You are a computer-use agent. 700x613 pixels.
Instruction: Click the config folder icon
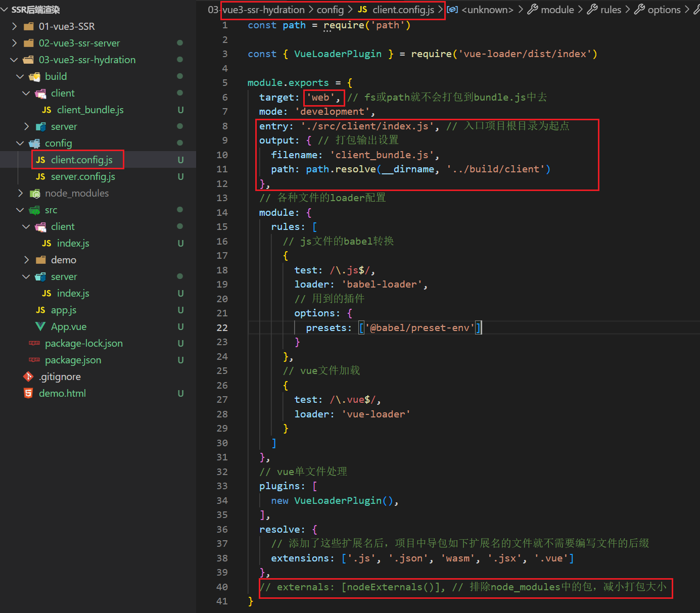(34, 144)
